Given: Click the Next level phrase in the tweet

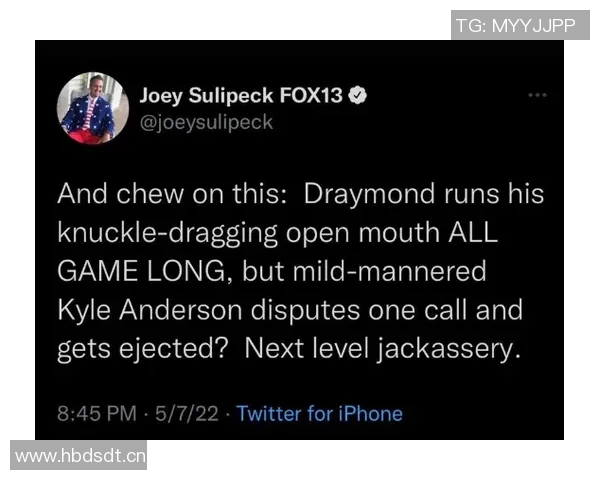Looking at the screenshot, I should [x=307, y=348].
